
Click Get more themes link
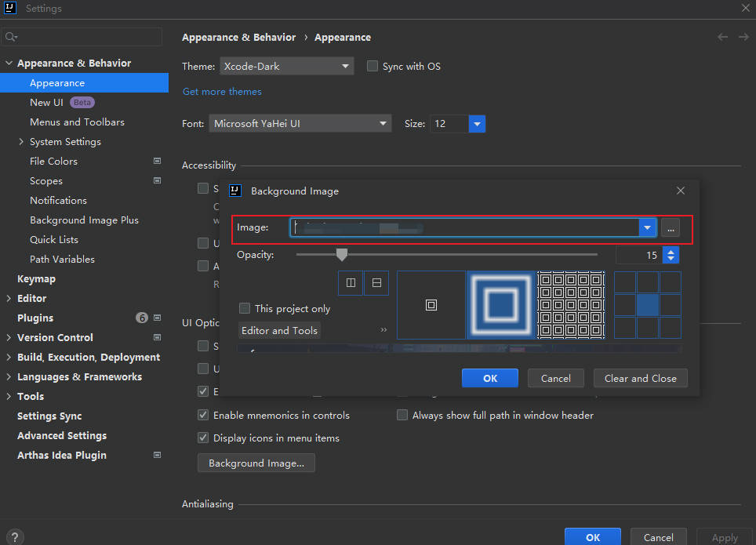point(222,92)
